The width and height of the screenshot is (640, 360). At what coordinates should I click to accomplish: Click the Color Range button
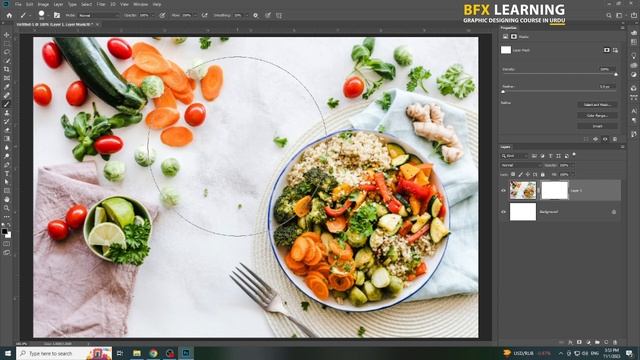pos(597,116)
